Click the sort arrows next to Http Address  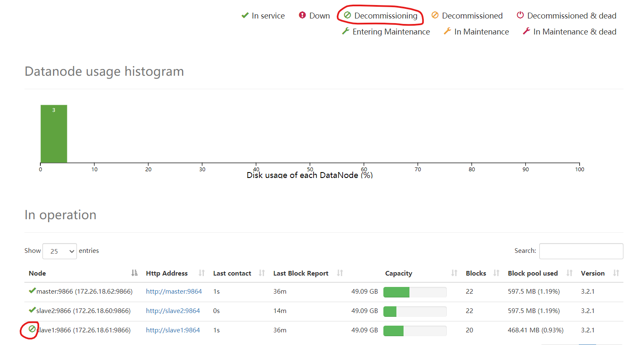coord(202,273)
